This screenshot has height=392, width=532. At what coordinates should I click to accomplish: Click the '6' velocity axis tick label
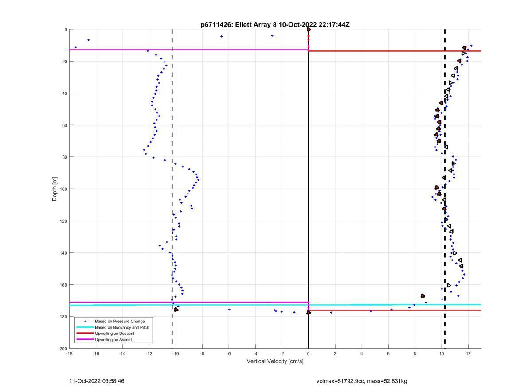[x=388, y=353]
